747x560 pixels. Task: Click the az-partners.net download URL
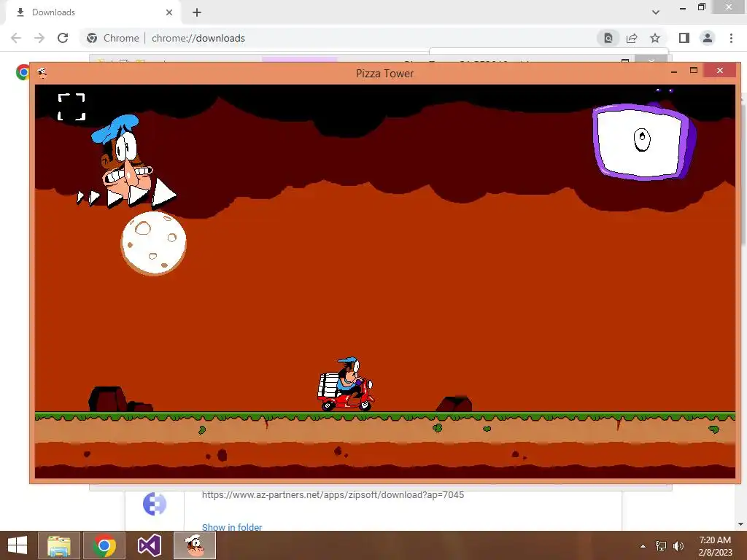[333, 495]
